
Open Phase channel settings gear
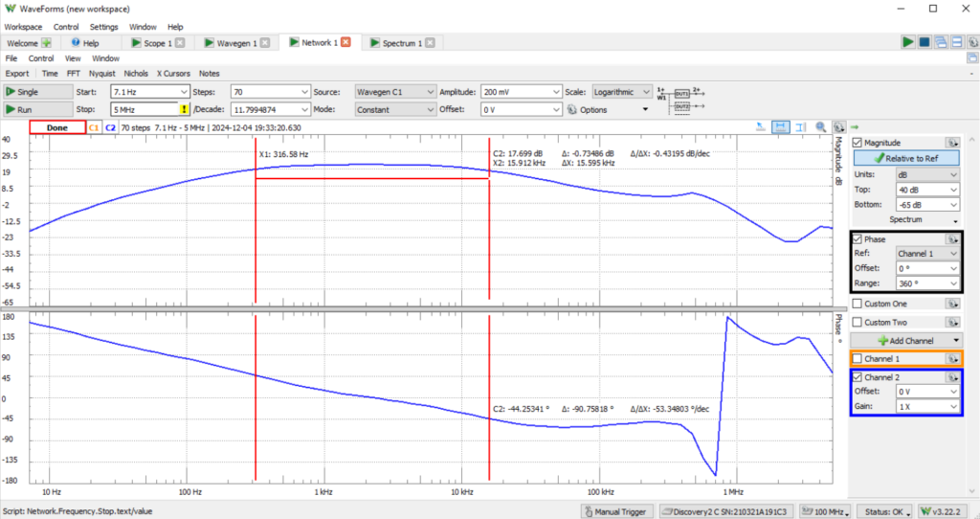click(x=951, y=239)
